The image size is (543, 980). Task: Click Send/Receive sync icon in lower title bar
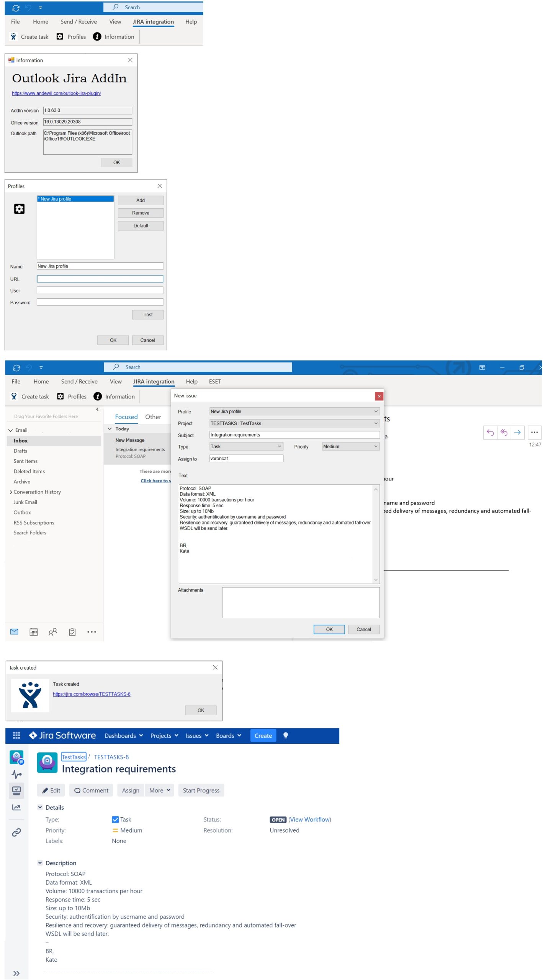pyautogui.click(x=16, y=367)
